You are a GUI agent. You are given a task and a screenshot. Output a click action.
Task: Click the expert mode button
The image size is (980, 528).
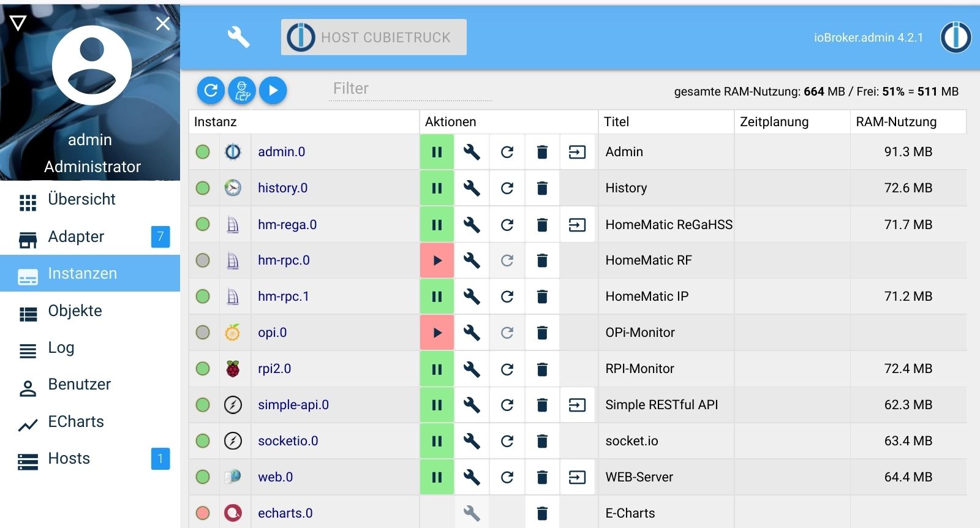click(242, 91)
